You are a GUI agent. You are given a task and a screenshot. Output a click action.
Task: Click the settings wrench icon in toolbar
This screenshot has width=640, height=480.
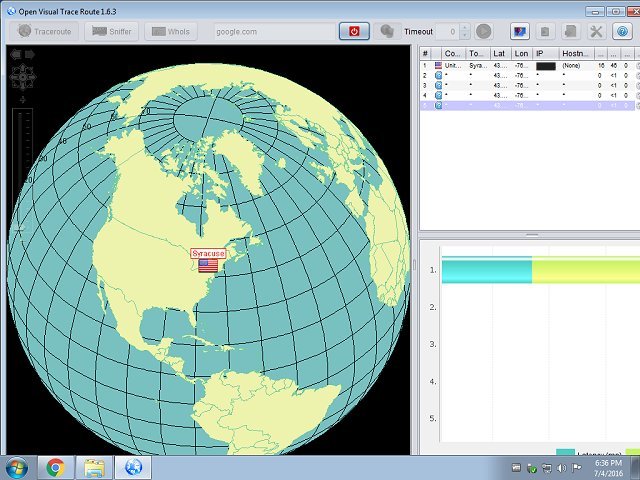(x=596, y=31)
